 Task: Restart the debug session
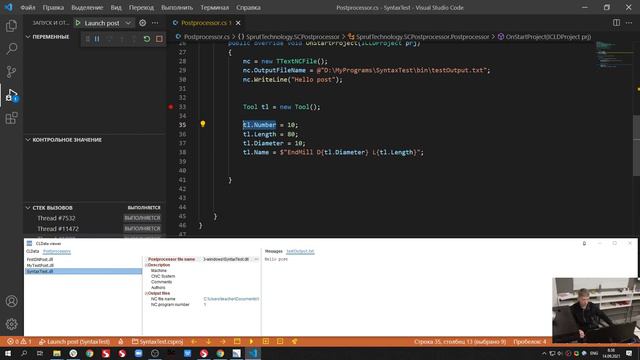pos(147,39)
